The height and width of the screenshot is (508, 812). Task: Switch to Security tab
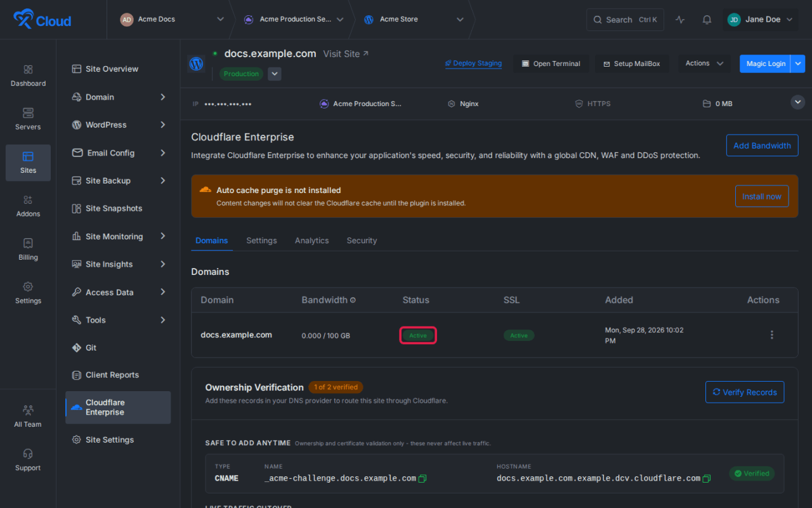click(362, 241)
